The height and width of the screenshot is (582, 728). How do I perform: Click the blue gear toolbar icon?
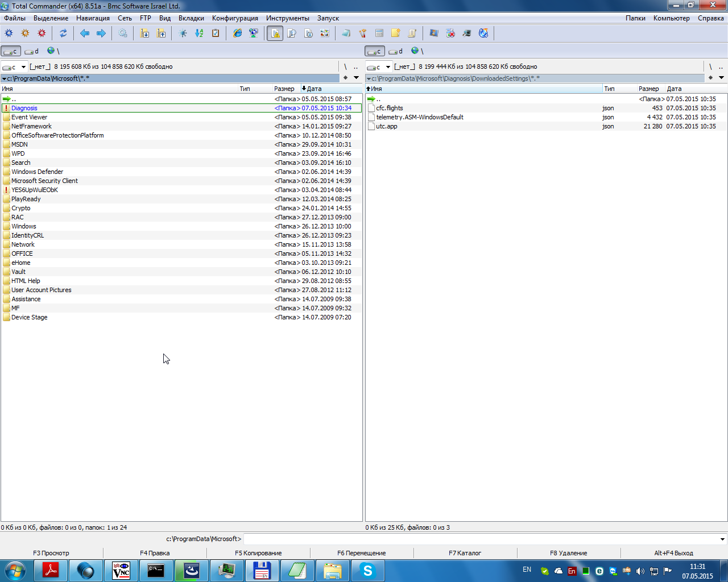9,34
